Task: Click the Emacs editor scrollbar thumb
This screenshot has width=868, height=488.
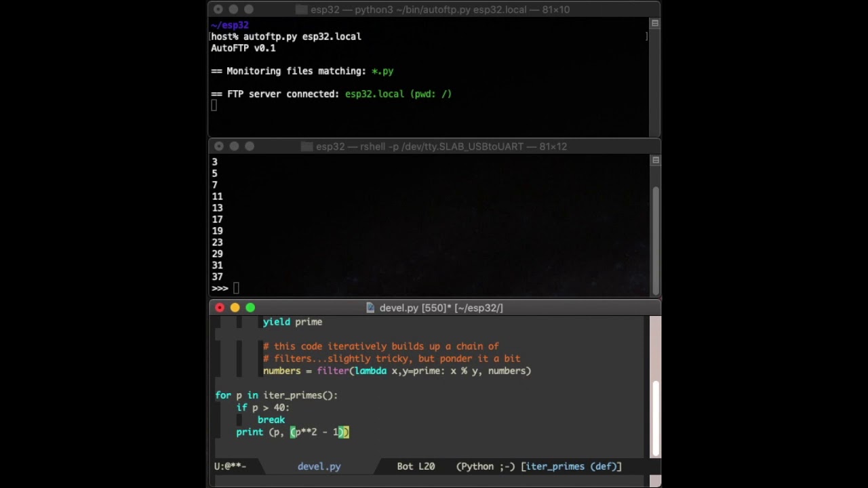Action: 655,418
